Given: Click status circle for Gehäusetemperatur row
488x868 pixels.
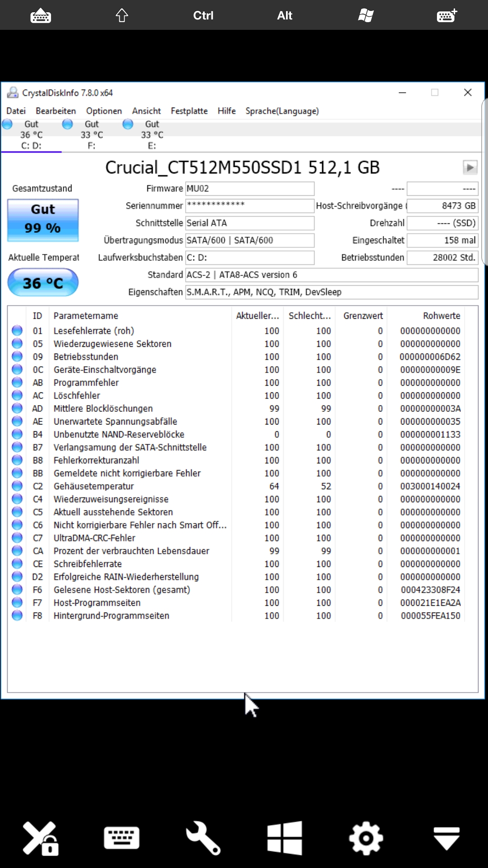Looking at the screenshot, I should tap(17, 486).
